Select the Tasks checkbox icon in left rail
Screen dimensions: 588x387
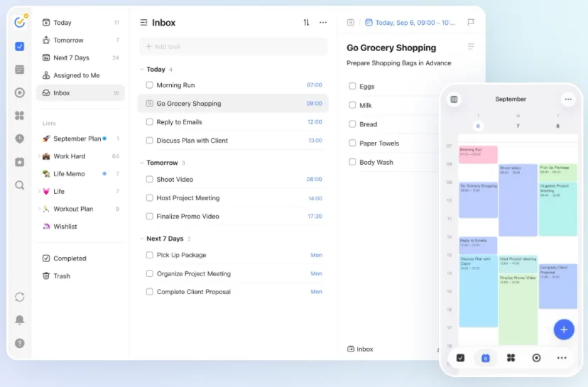coord(19,46)
